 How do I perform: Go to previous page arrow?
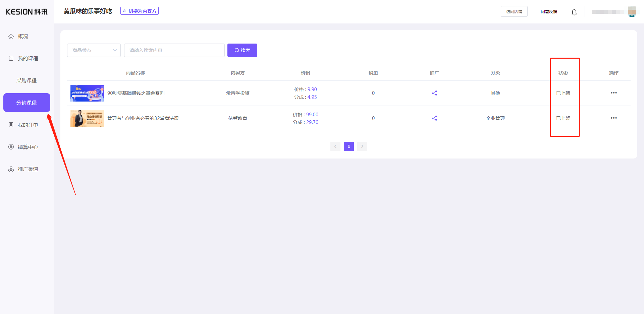(x=335, y=146)
